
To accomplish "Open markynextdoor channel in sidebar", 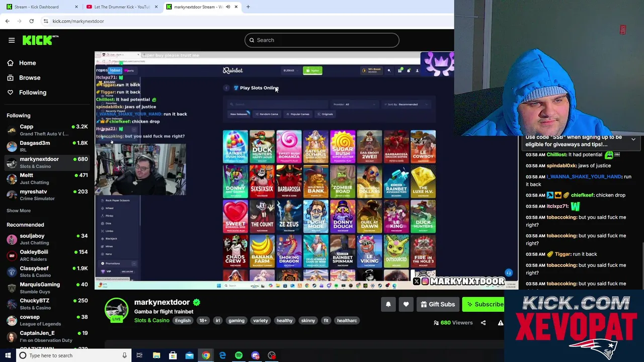I will (x=47, y=162).
